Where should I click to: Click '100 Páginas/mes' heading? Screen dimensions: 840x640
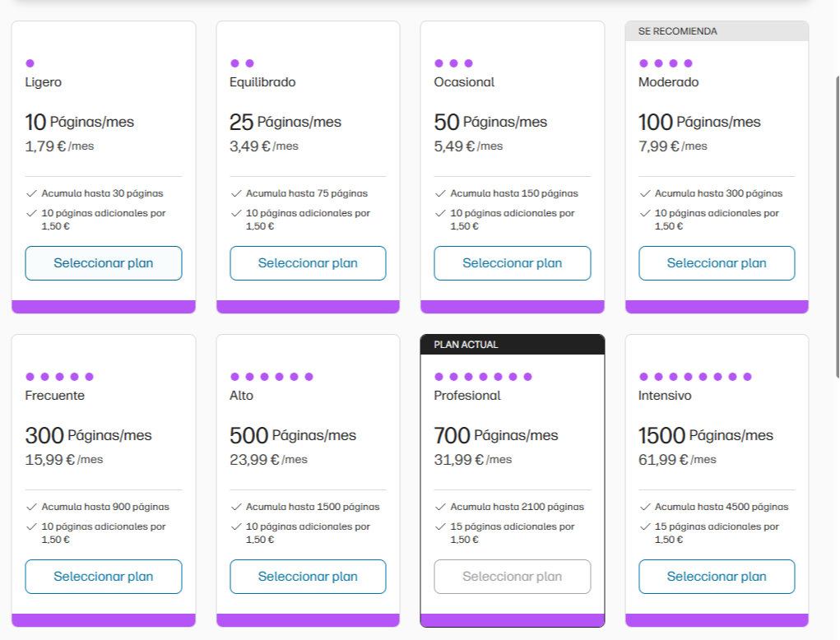[x=699, y=122]
